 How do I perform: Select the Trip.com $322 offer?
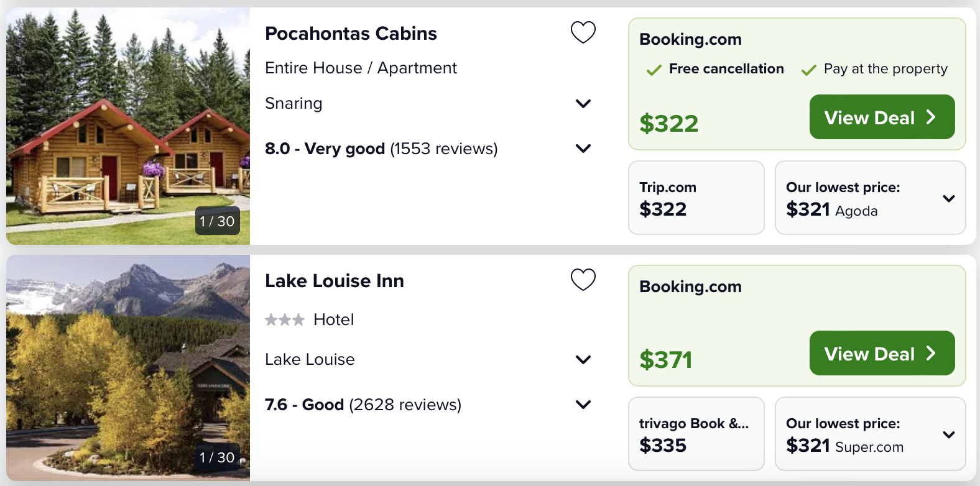coord(696,198)
